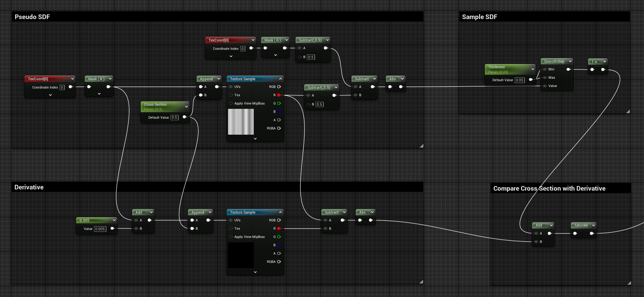Image resolution: width=644 pixels, height=297 pixels.
Task: Click the 1-x node's input pin
Action: click(592, 69)
